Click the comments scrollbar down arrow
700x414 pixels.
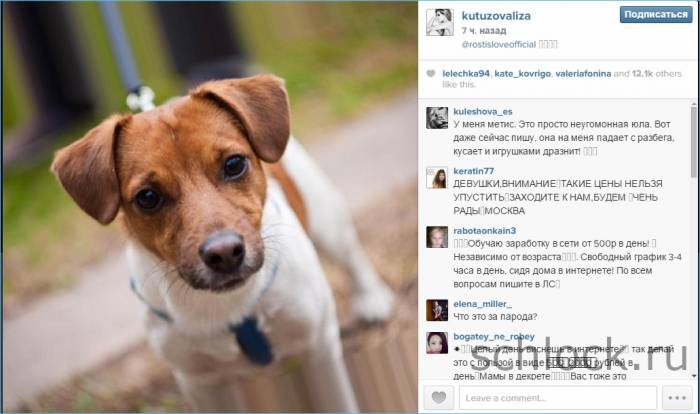pyautogui.click(x=694, y=376)
